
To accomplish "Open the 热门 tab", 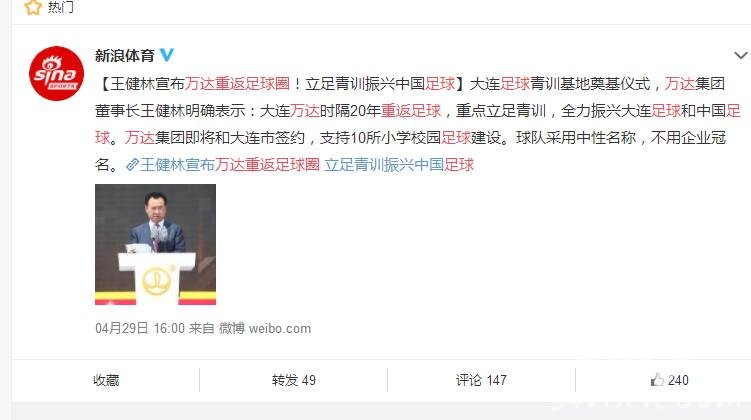I will coord(61,7).
